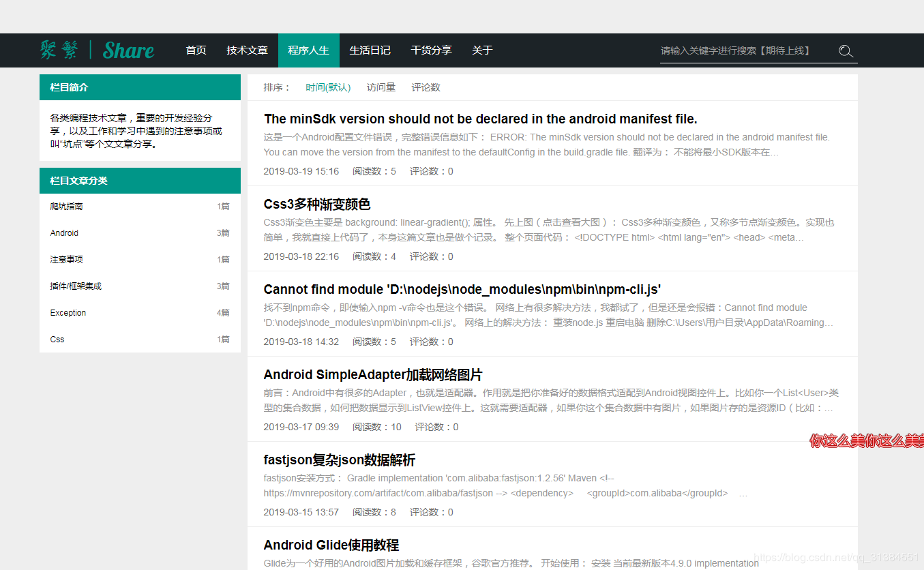Click the 排序： label
The image size is (924, 570).
tap(277, 87)
